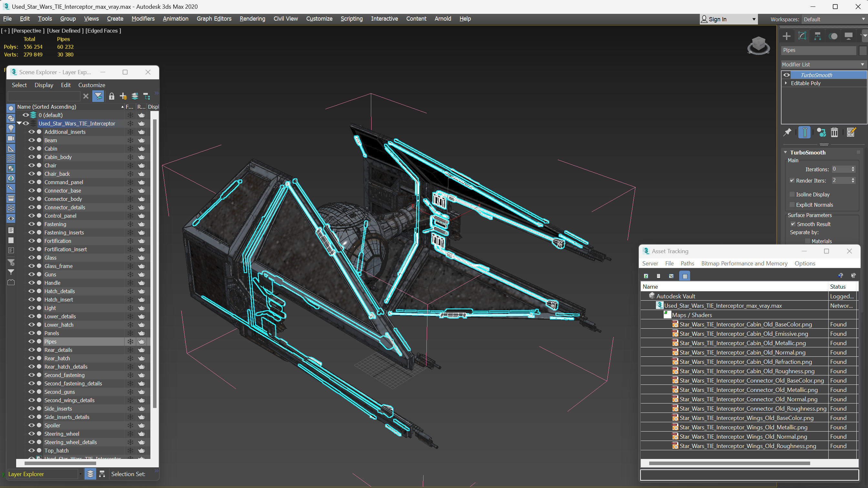Click the Display Lights filter icon
Image resolution: width=868 pixels, height=488 pixels.
coord(11,128)
